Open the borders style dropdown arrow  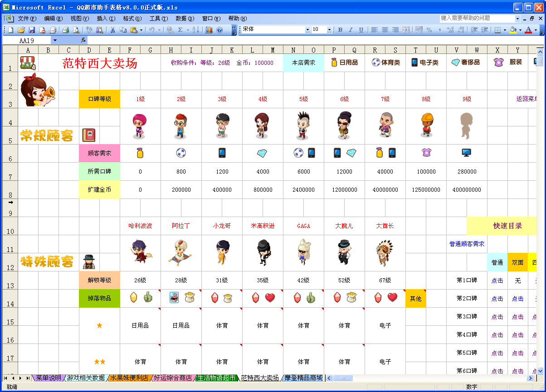[505, 30]
